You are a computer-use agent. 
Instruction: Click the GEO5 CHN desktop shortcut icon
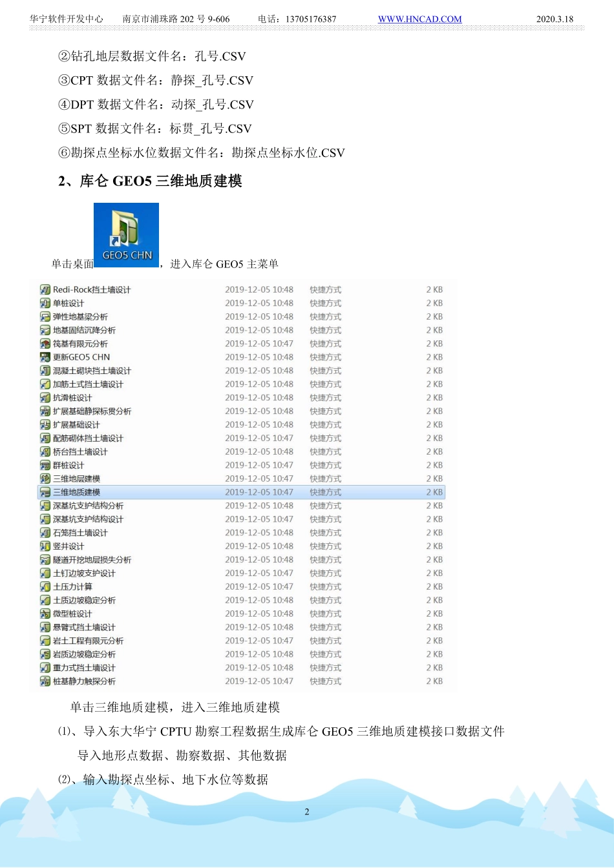coord(126,234)
